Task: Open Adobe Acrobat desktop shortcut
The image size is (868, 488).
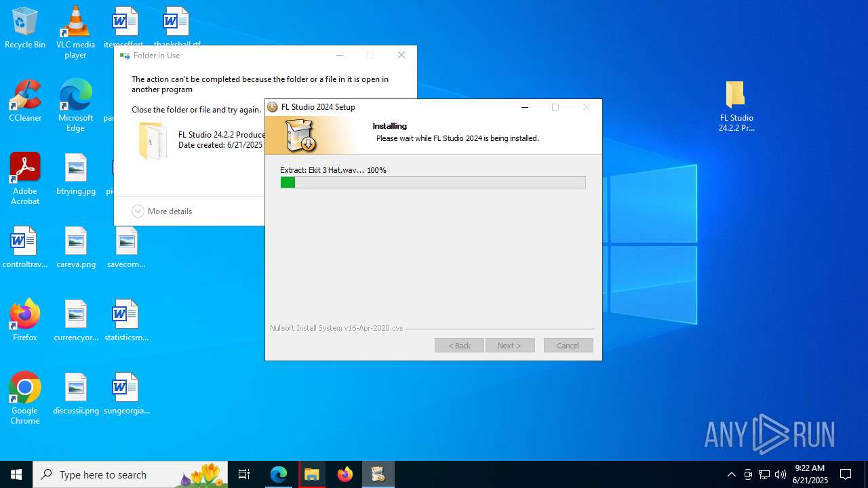Action: pyautogui.click(x=25, y=178)
